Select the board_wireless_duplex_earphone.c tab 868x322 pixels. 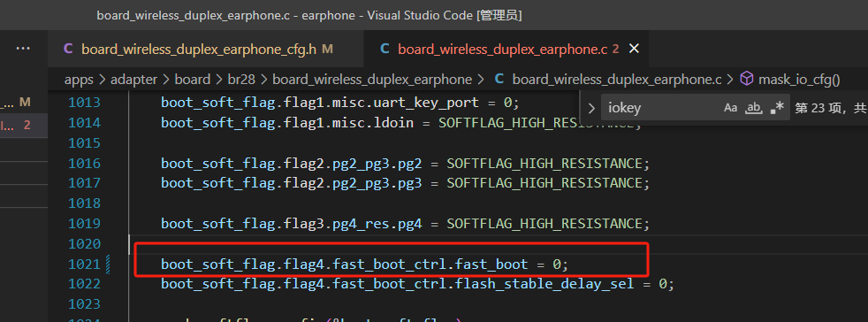tap(503, 49)
